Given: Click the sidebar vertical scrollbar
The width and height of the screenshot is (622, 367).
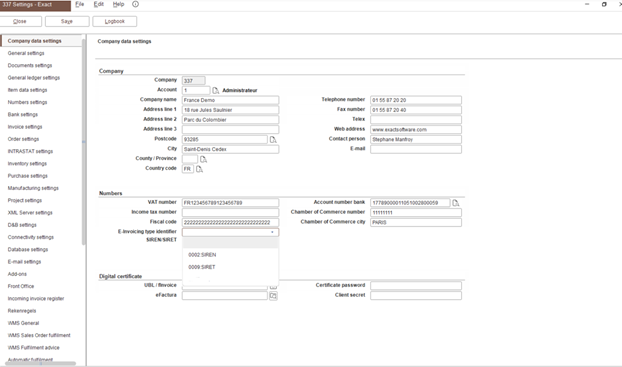Looking at the screenshot, I should pos(83,142).
